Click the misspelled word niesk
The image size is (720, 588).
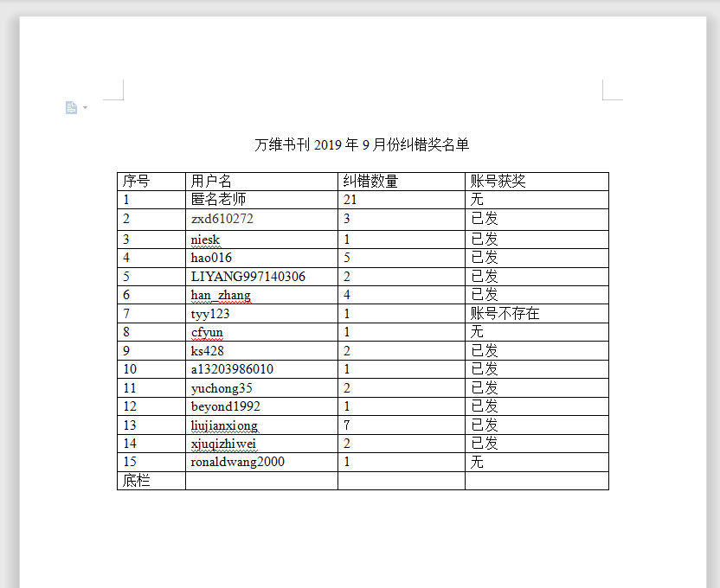[206, 239]
